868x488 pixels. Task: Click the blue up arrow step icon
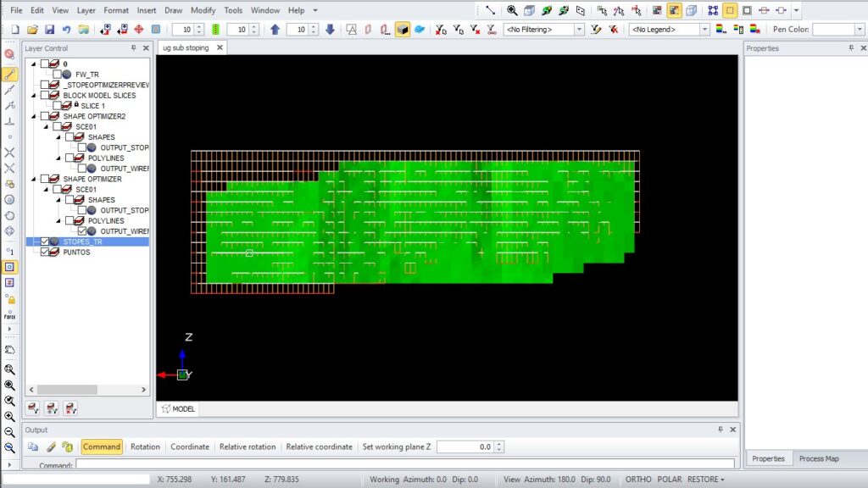(x=275, y=30)
